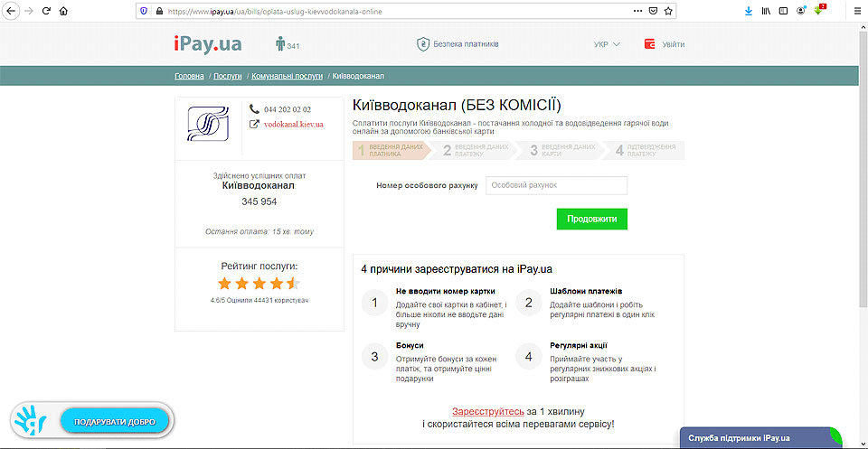Click the Увійти login link
The height and width of the screenshot is (449, 868).
(x=673, y=44)
